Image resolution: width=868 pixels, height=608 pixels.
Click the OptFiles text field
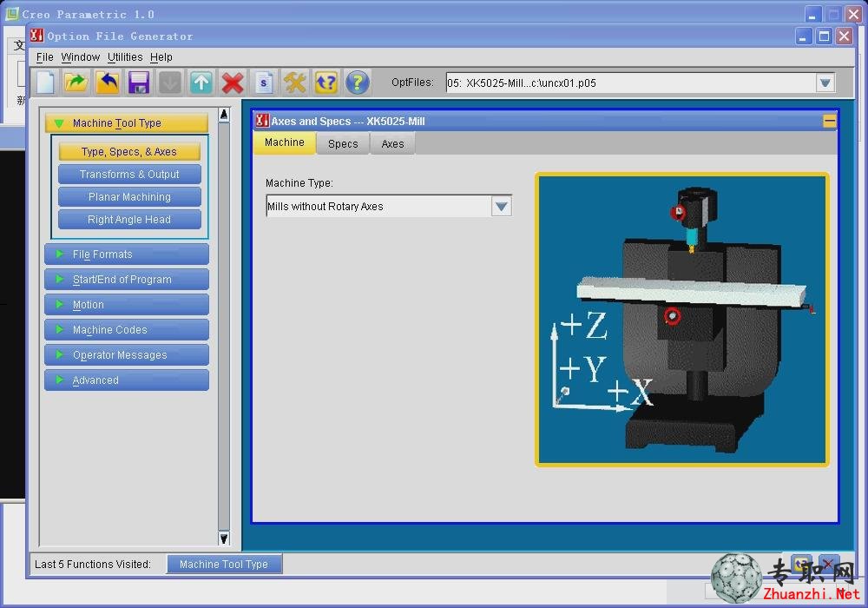(x=630, y=83)
